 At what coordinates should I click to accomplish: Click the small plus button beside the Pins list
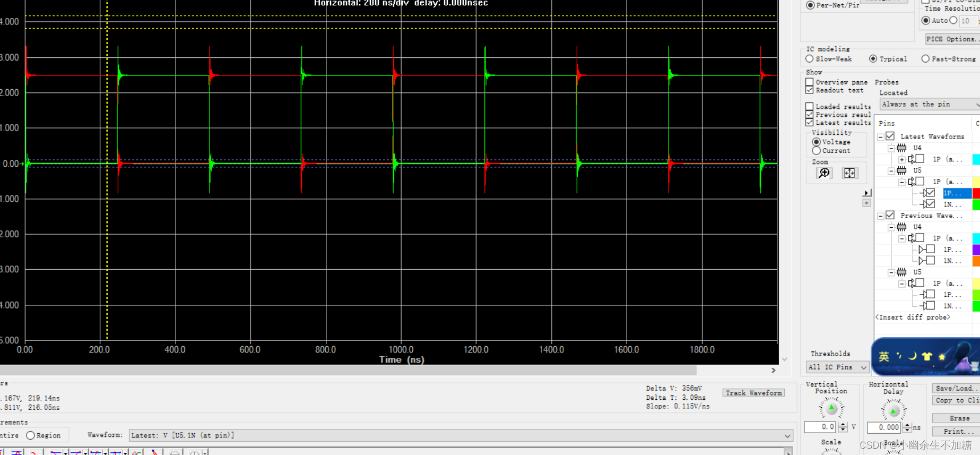pos(866,203)
